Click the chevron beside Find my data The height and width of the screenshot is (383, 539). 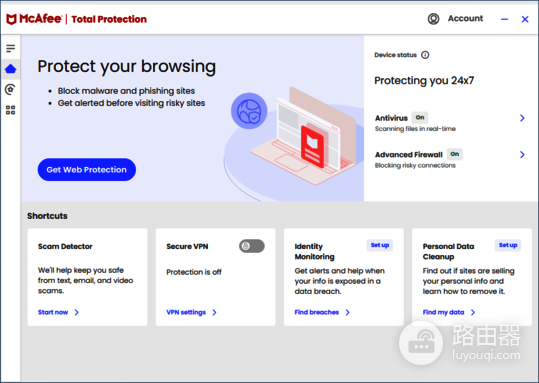pos(473,312)
